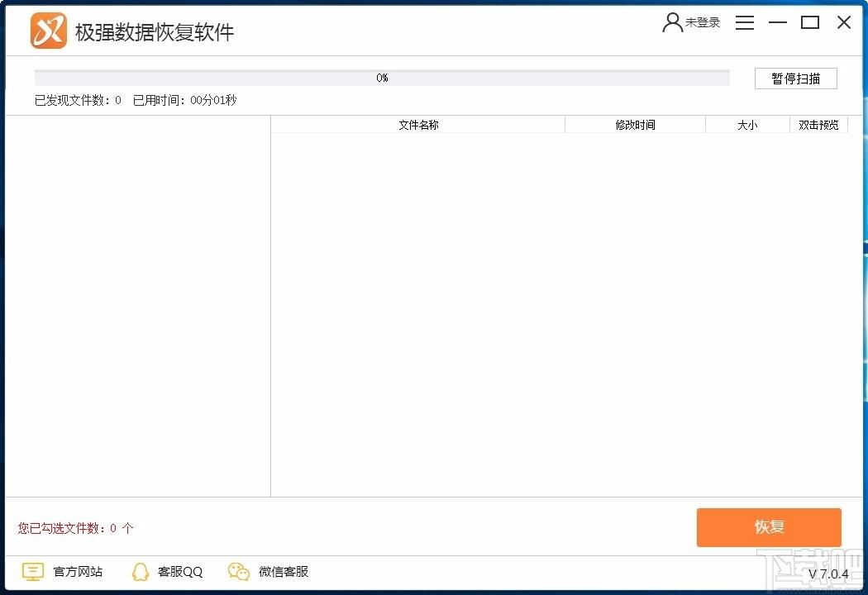The image size is (868, 595).
Task: Open the 微信客服 text link
Action: pos(284,572)
